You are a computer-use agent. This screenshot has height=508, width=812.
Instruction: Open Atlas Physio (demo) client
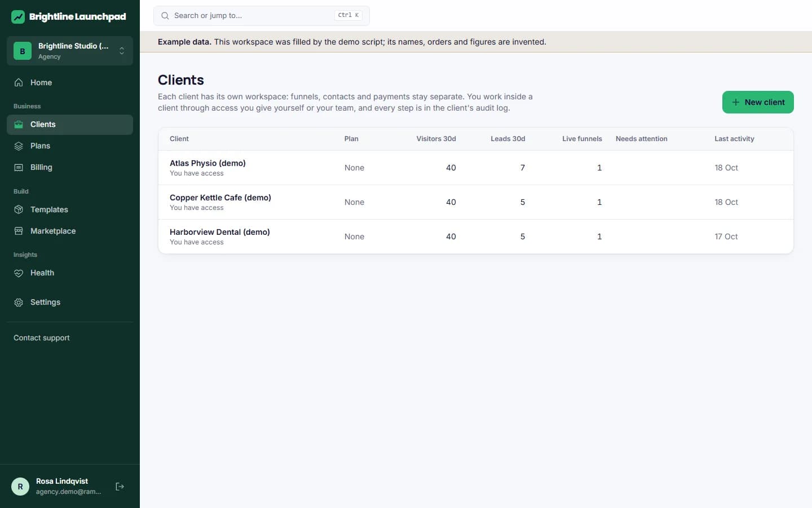[208, 163]
